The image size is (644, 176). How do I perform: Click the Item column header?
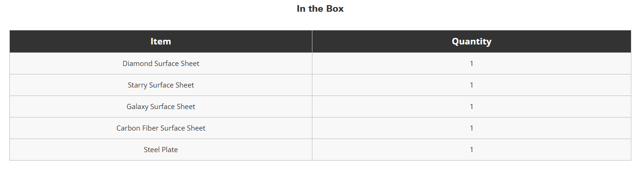pyautogui.click(x=161, y=42)
